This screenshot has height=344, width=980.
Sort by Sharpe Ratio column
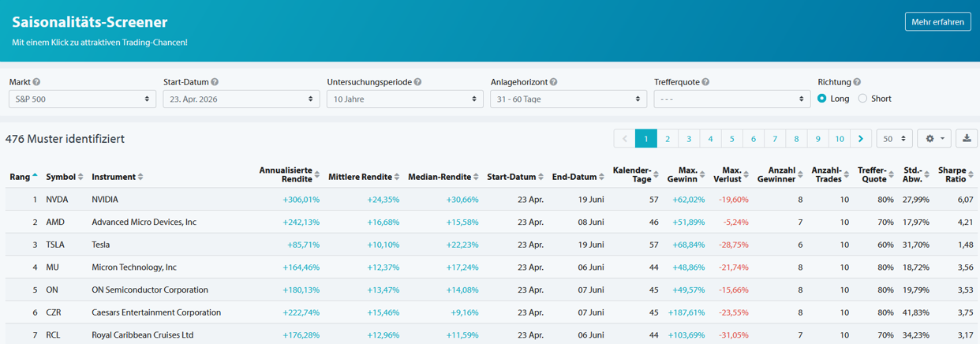click(x=957, y=174)
